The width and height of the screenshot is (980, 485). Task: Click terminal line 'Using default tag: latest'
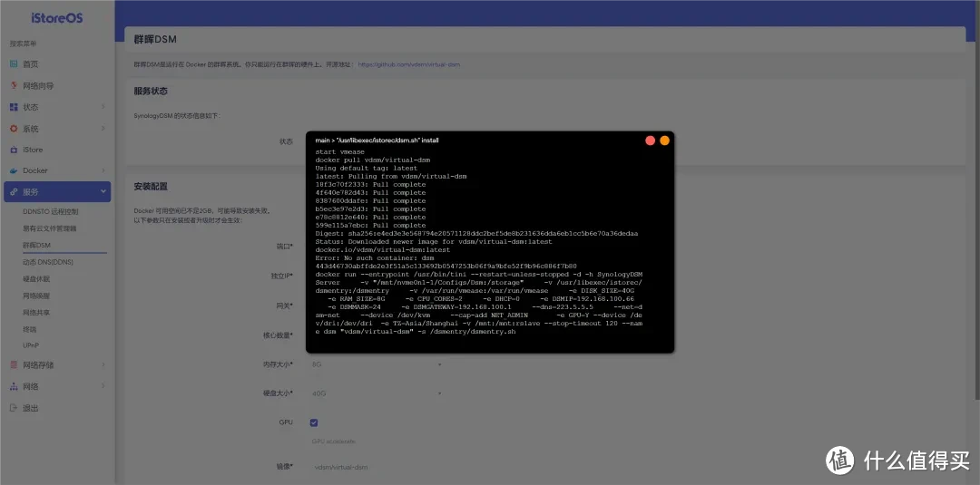coord(367,168)
